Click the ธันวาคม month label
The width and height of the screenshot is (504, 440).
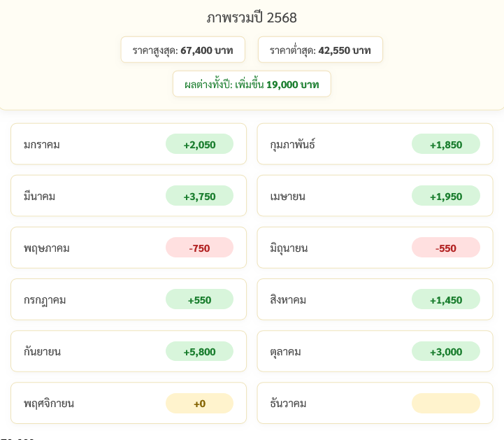coord(288,404)
